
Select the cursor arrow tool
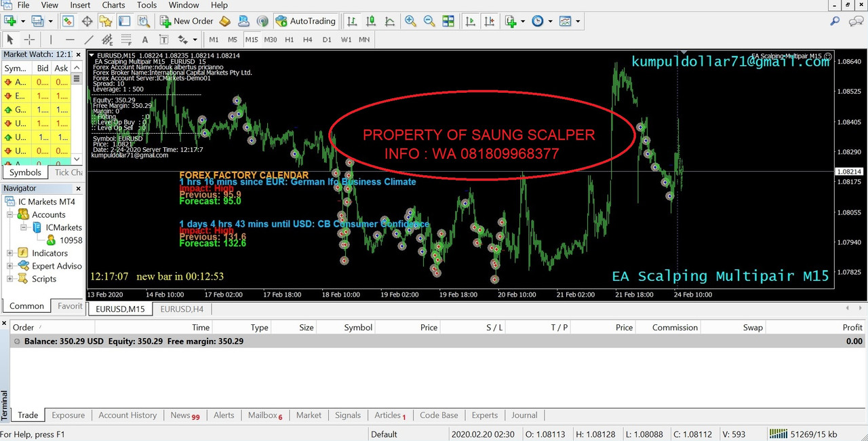click(x=10, y=39)
